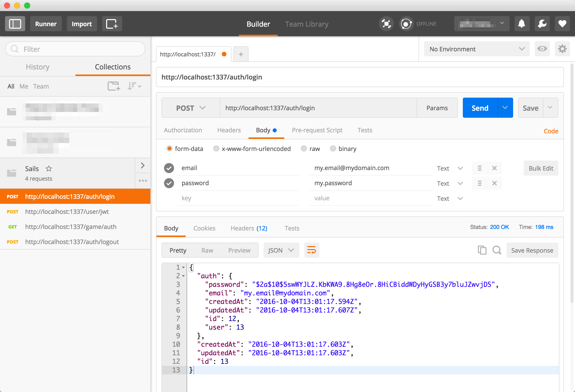Click the interceptor satellite icon

click(x=386, y=24)
